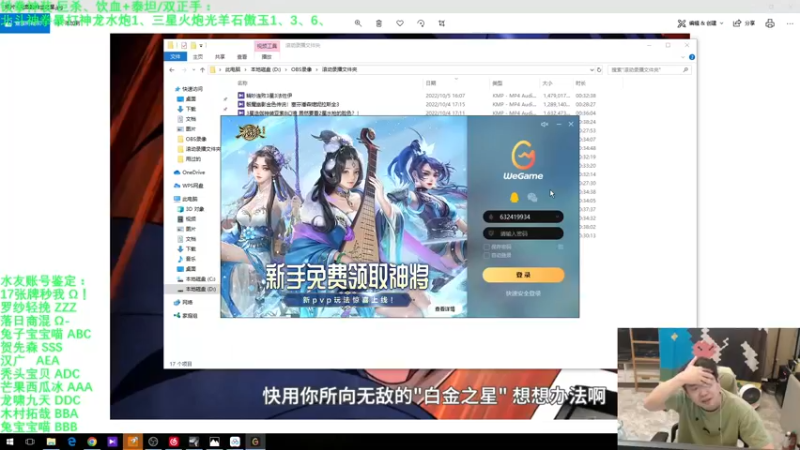Open the 文件 tab in File Explorer
Screen dimensions: 800x450
(176, 57)
